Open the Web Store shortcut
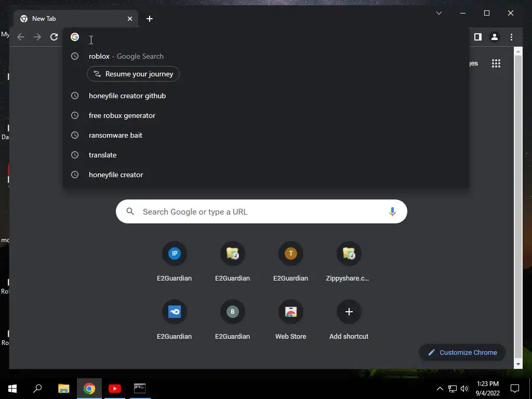Screen dimensions: 532x399 tap(291, 320)
